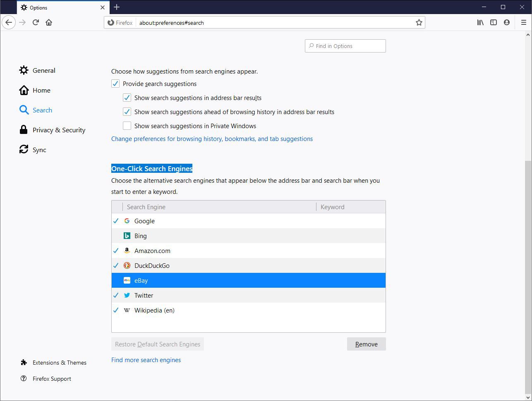Enable search suggestions in Private Windows

click(x=127, y=126)
